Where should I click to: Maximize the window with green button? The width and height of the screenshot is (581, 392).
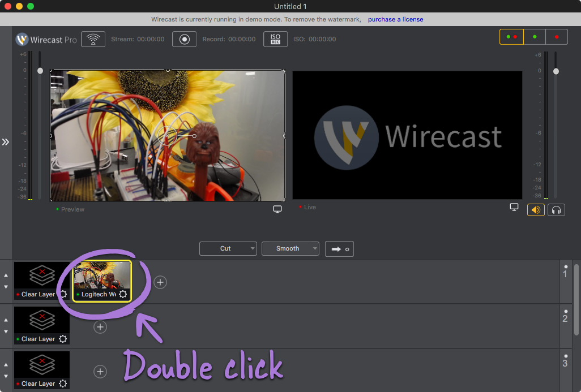coord(31,6)
